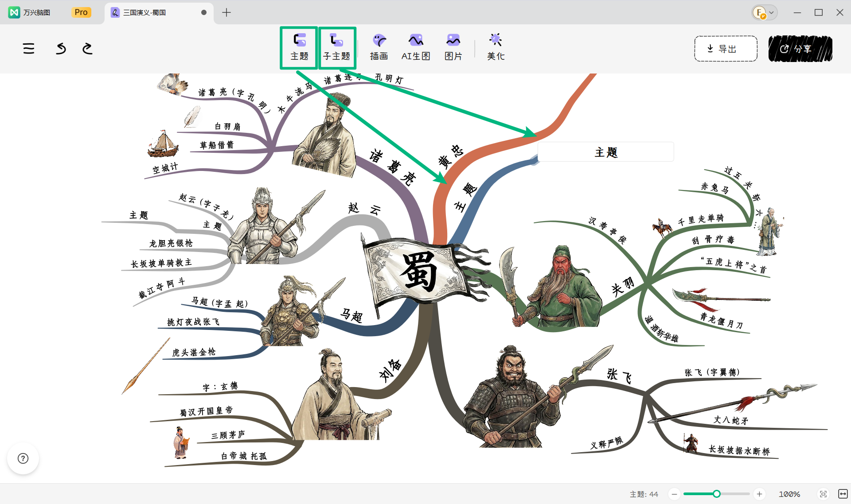The image size is (851, 504).
Task: Open the 美化 beautify tool
Action: pos(496,47)
